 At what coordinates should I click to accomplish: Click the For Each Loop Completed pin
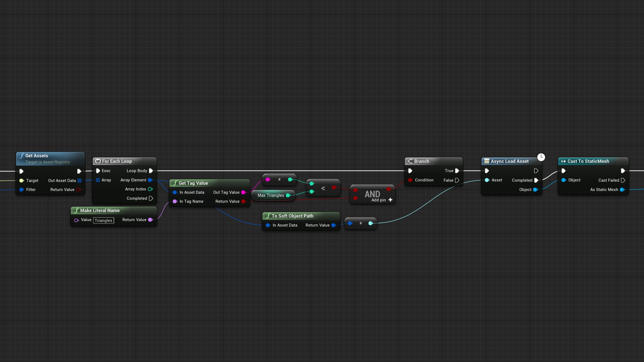coord(151,198)
